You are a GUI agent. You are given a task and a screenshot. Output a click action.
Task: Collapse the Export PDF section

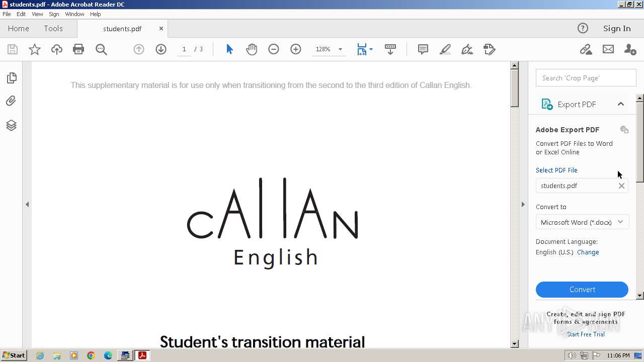[621, 104]
